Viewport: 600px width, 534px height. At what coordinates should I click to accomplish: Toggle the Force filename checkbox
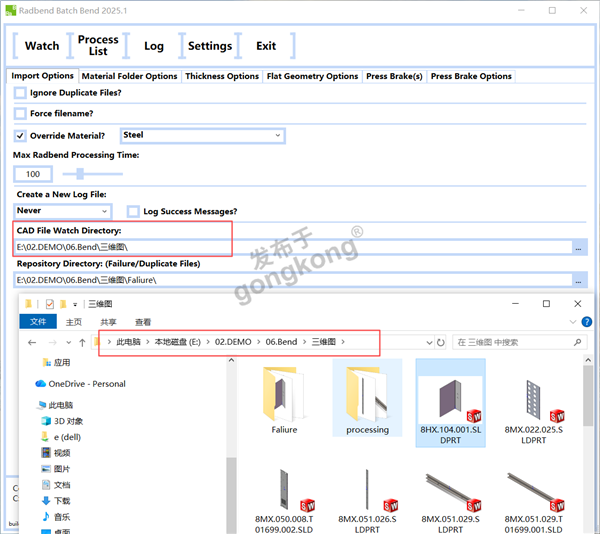20,114
